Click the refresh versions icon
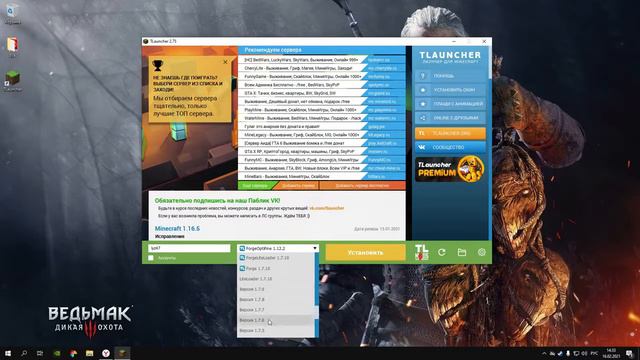The image size is (640, 360). pos(442,253)
